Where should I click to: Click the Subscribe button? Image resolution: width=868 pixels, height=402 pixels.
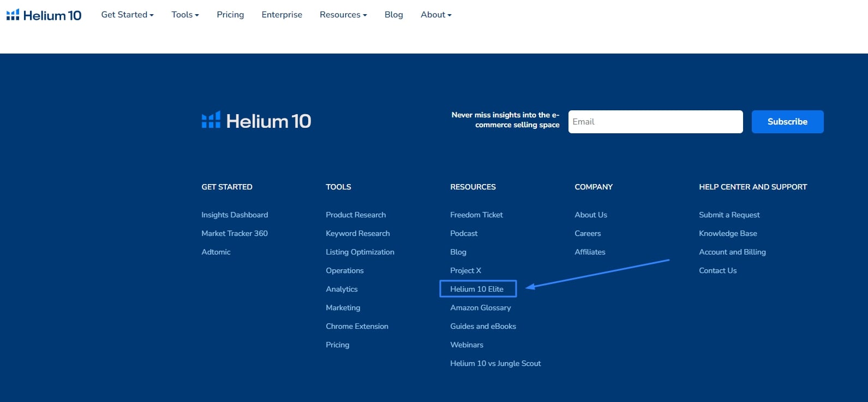pyautogui.click(x=787, y=122)
